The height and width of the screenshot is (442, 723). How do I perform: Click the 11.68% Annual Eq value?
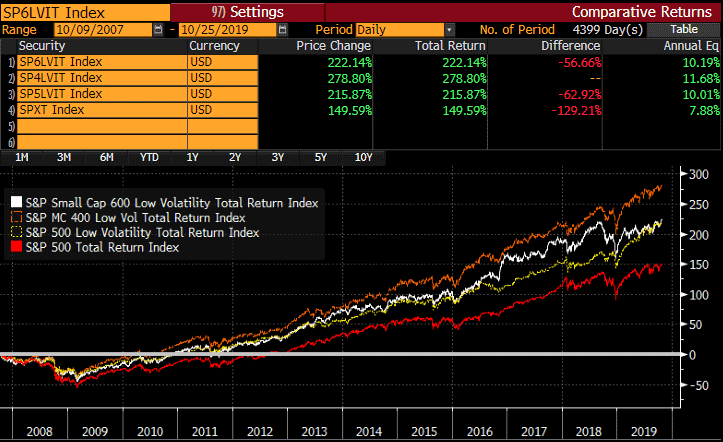click(x=701, y=78)
